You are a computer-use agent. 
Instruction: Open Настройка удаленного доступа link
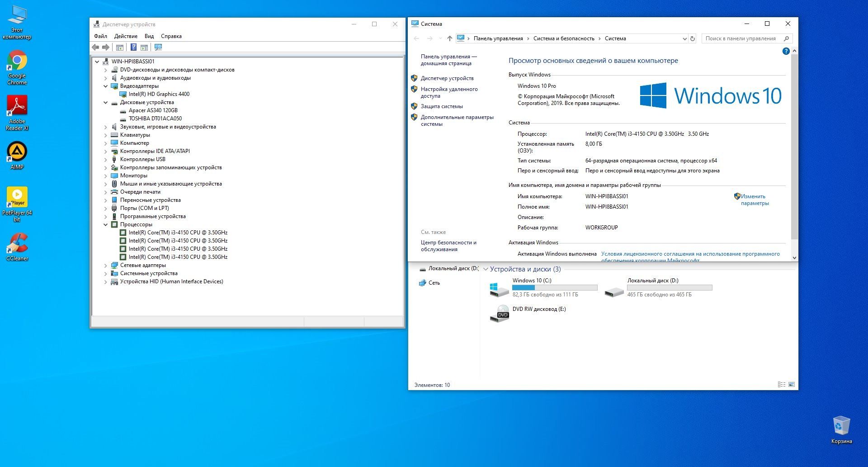pyautogui.click(x=449, y=92)
